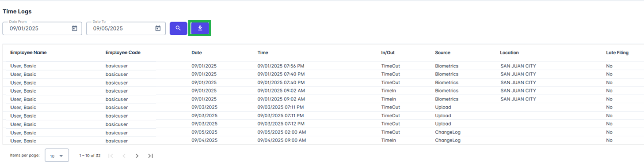Select the 09/04/2025 09:00 AM TimeIn row
Viewport: 644px width, 164px height.
323,141
